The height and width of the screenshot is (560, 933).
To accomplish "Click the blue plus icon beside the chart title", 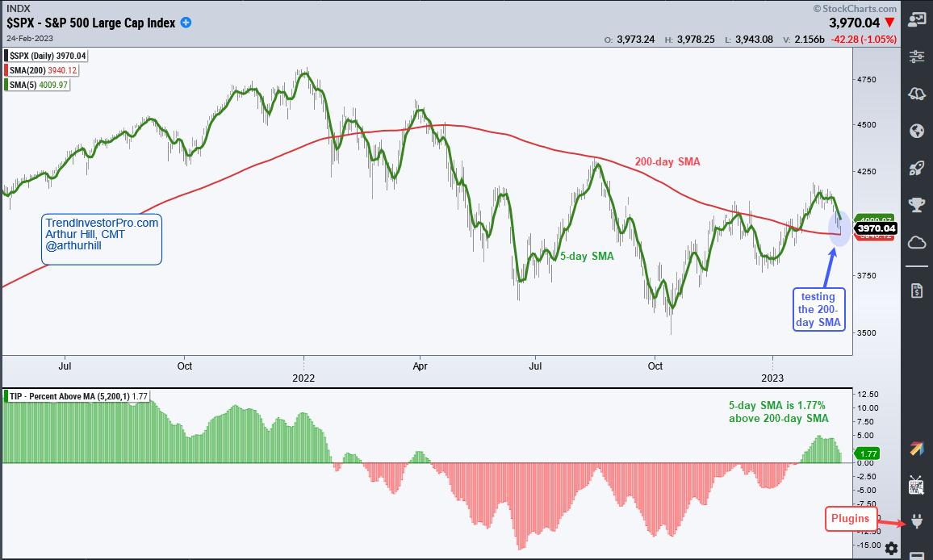I will click(x=186, y=23).
